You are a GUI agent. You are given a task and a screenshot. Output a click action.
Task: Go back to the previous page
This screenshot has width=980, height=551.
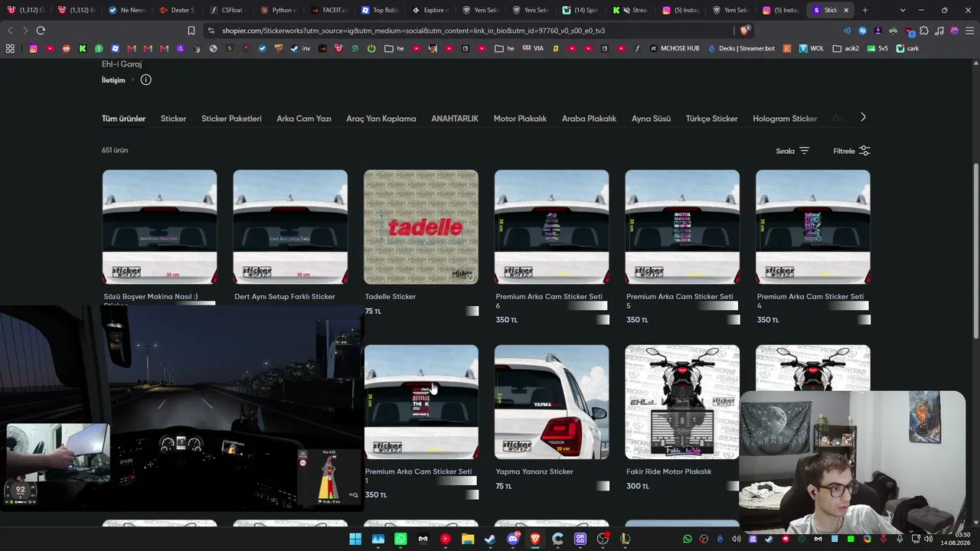pyautogui.click(x=10, y=31)
